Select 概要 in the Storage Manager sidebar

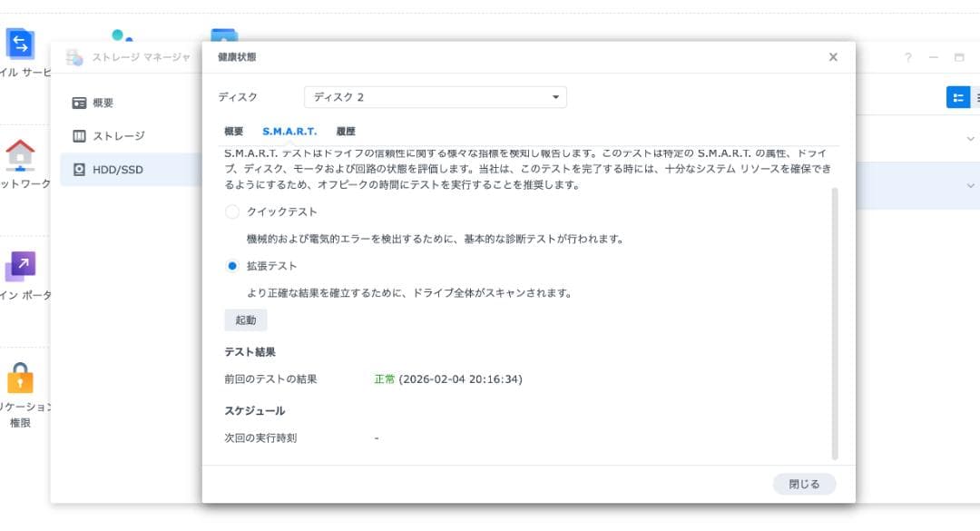pyautogui.click(x=103, y=103)
